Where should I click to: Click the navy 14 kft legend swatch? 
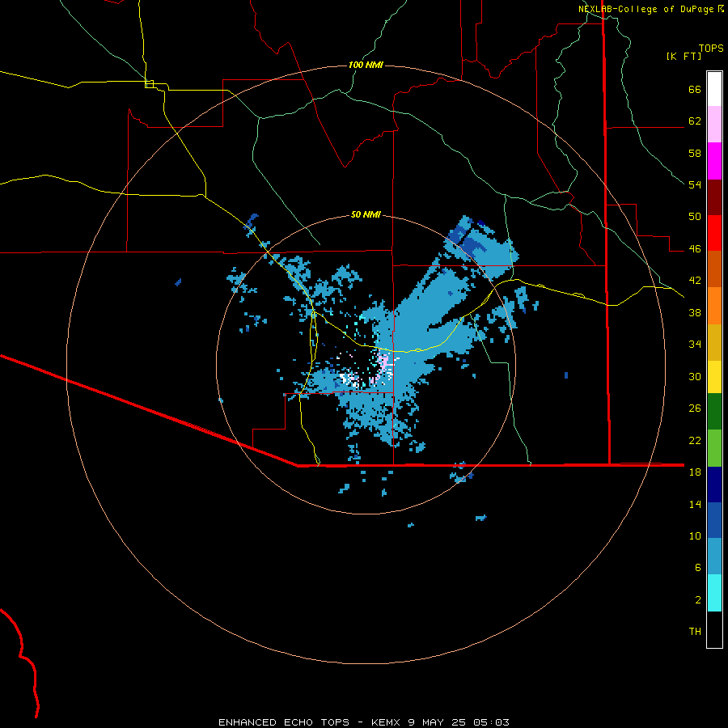click(x=714, y=485)
